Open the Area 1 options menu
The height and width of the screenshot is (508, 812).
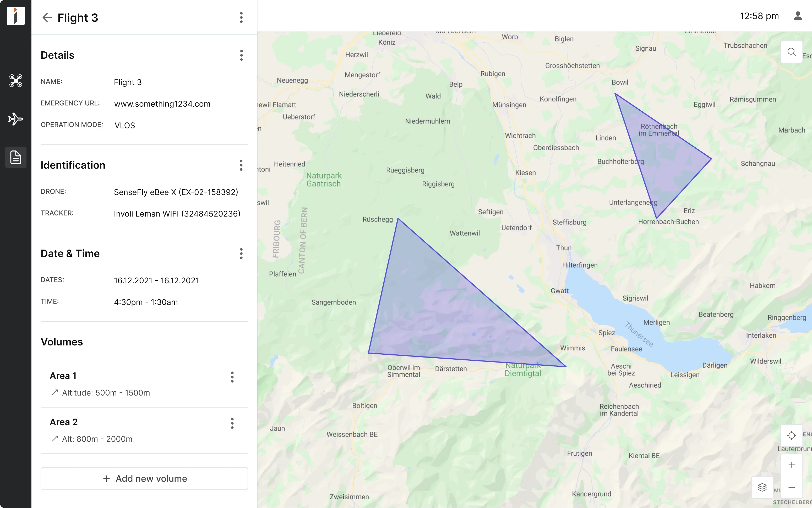pos(232,377)
